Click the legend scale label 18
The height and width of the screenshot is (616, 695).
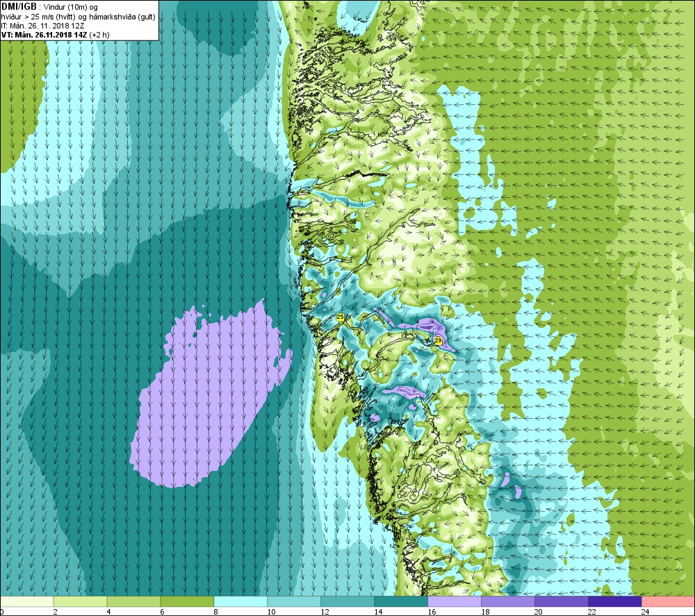pyautogui.click(x=485, y=612)
